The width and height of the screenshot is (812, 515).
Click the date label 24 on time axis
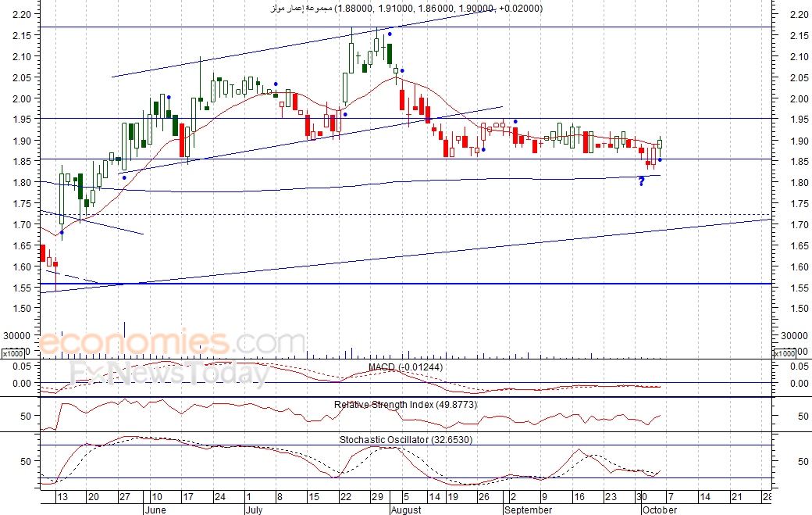point(220,497)
